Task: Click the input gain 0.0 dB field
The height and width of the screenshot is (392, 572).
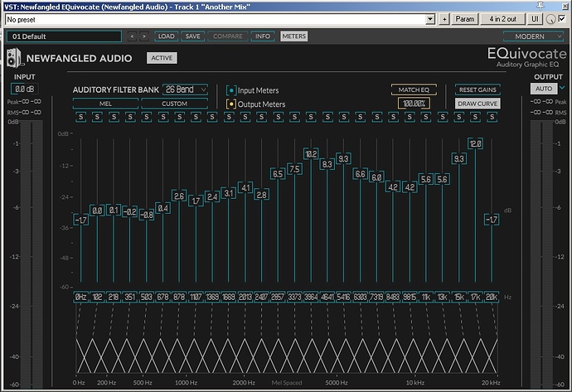Action: [25, 89]
